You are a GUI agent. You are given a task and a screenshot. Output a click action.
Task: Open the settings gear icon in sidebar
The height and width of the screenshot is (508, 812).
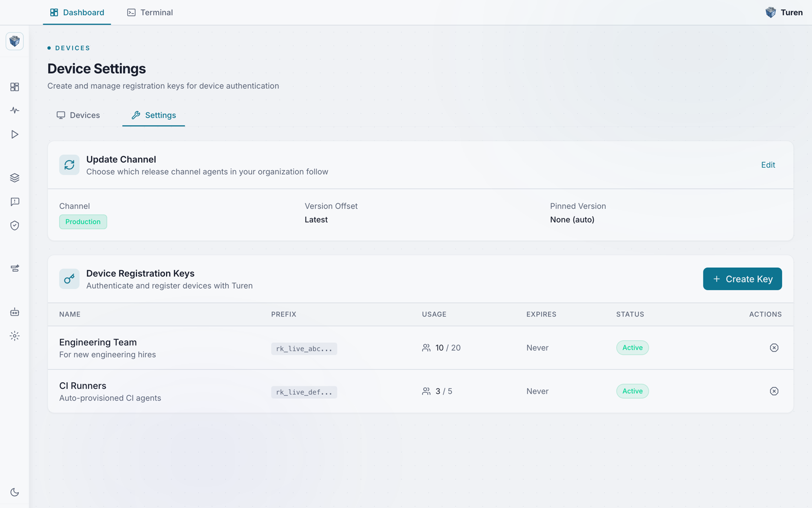point(15,336)
